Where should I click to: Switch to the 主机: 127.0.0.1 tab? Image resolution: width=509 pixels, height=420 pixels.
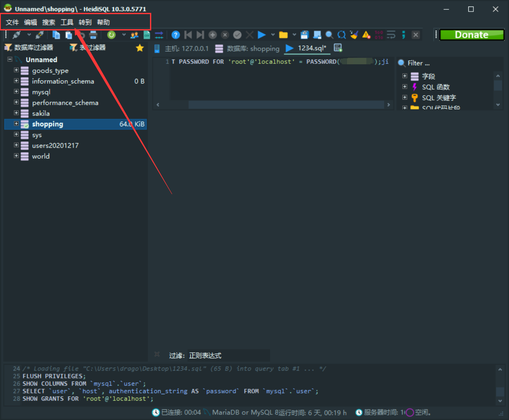click(x=182, y=48)
